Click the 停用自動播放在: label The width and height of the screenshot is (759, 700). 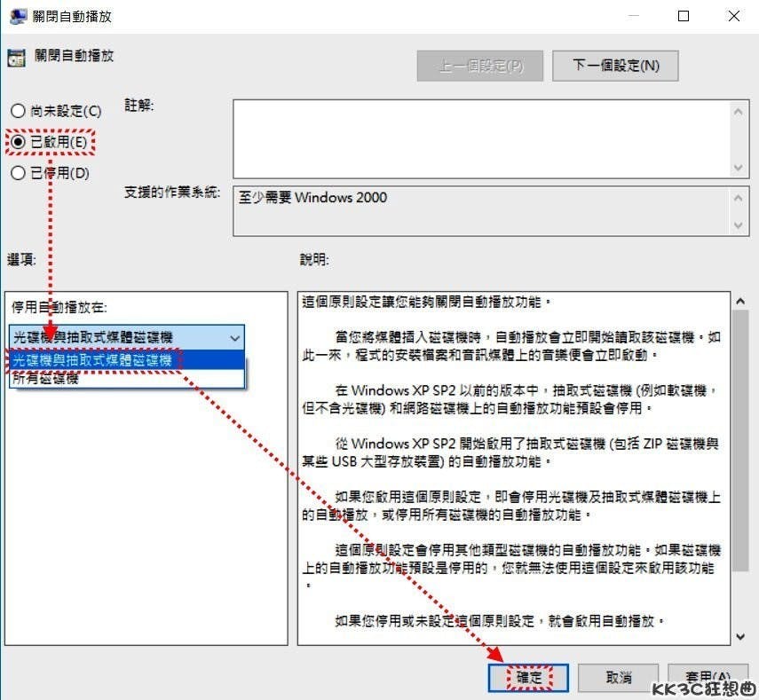pyautogui.click(x=59, y=307)
